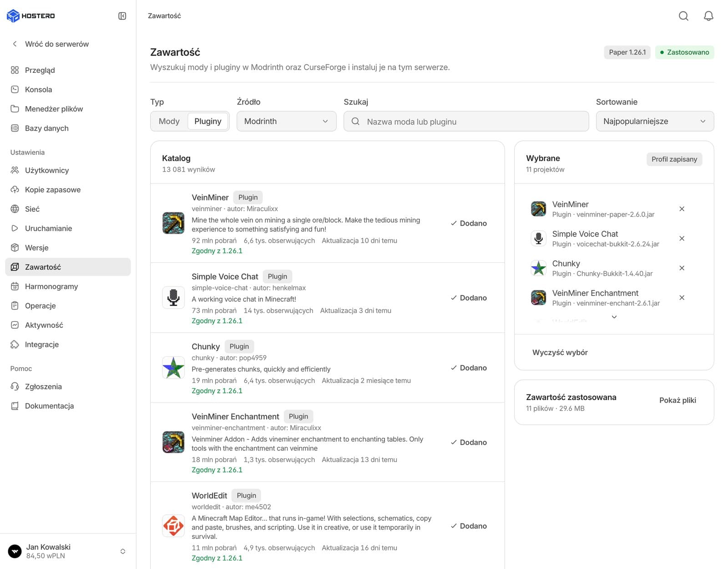
Task: Click the WorldEdit icon in catalog
Action: tap(173, 526)
